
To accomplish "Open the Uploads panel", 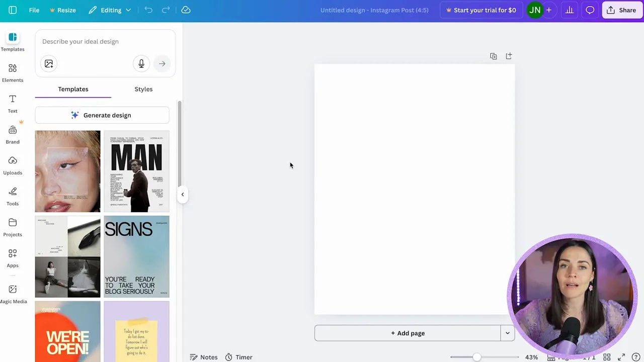I will click(x=13, y=165).
